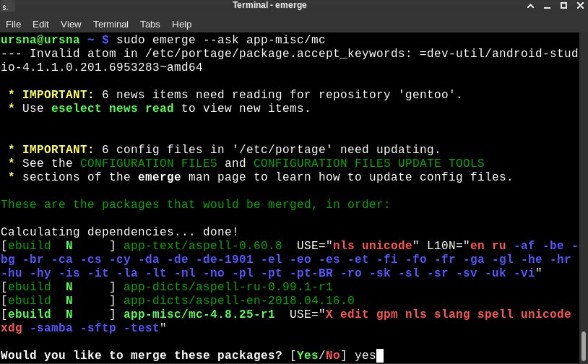588x364 pixels.
Task: Click the bold 'emerge' man page word
Action: click(160, 177)
